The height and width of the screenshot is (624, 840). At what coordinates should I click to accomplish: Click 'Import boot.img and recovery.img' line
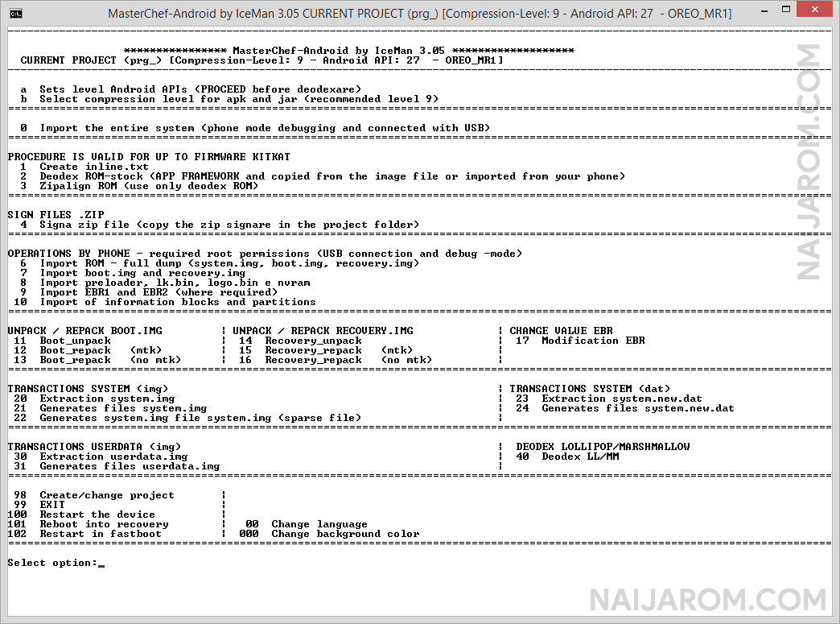133,273
